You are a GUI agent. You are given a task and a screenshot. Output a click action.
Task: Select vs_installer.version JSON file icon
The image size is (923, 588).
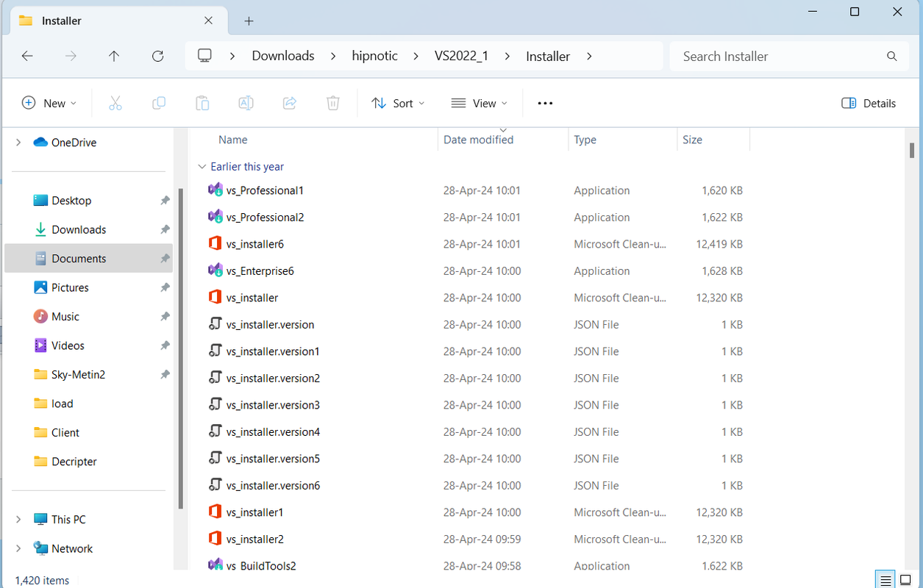[x=215, y=324]
